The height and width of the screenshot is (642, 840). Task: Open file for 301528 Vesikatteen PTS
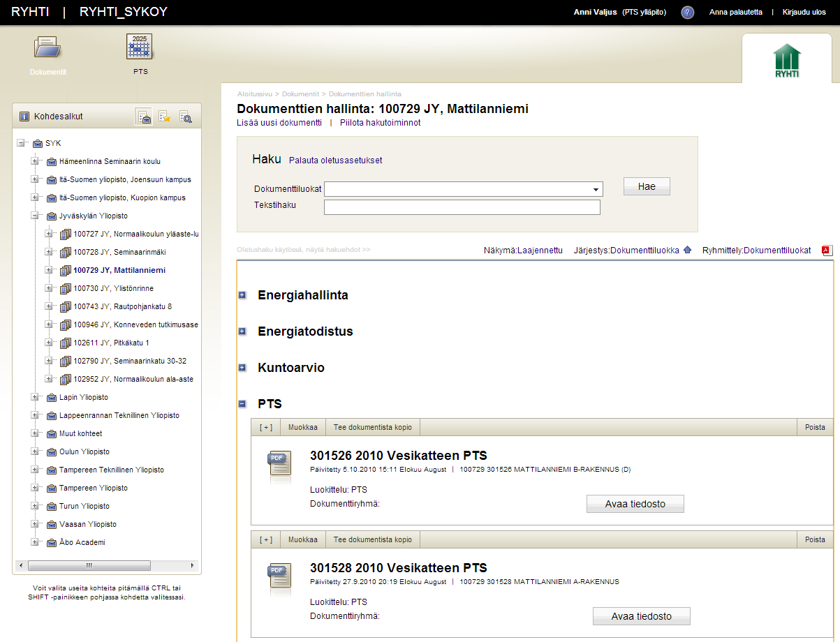click(642, 616)
